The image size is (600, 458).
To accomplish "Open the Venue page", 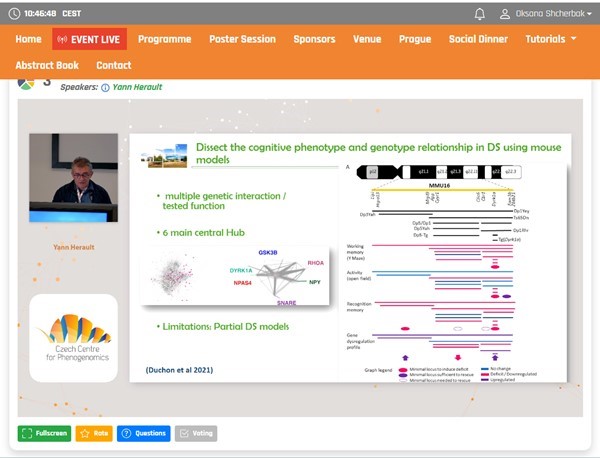I will (x=367, y=39).
